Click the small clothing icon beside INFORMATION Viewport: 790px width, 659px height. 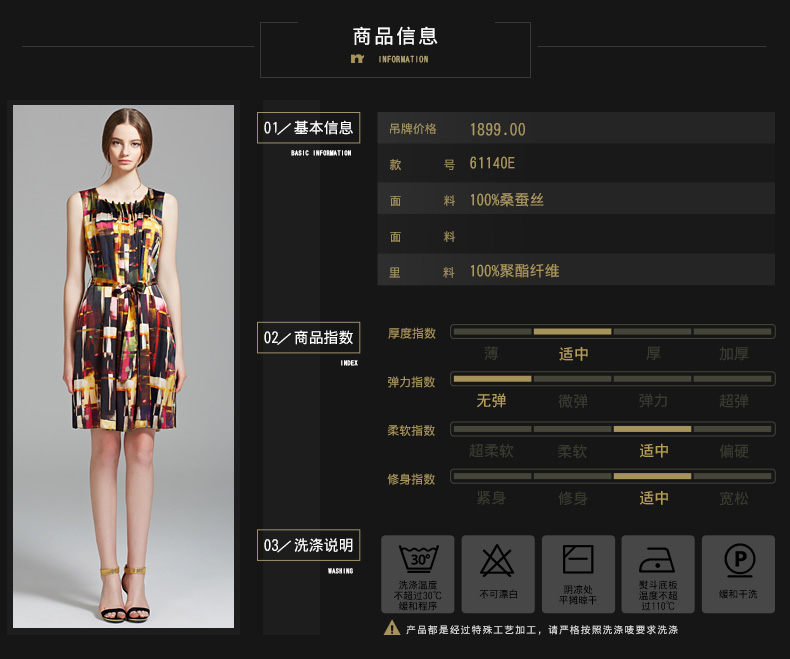coord(357,59)
